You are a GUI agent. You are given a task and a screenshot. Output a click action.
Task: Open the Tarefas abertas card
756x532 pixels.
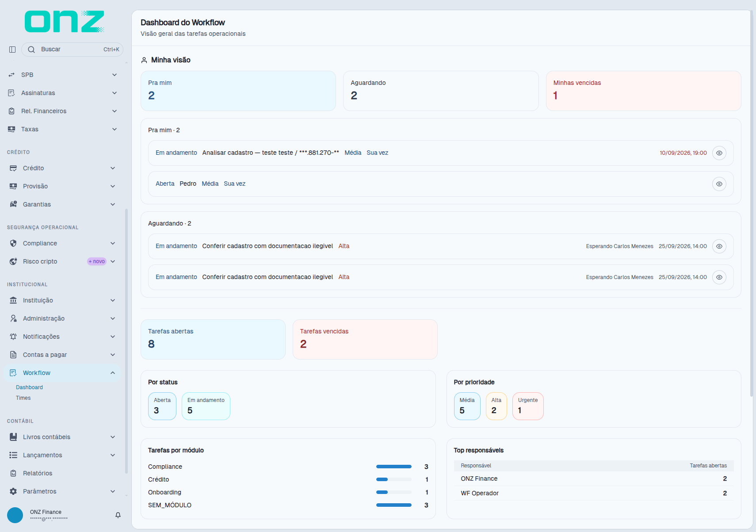click(x=213, y=339)
